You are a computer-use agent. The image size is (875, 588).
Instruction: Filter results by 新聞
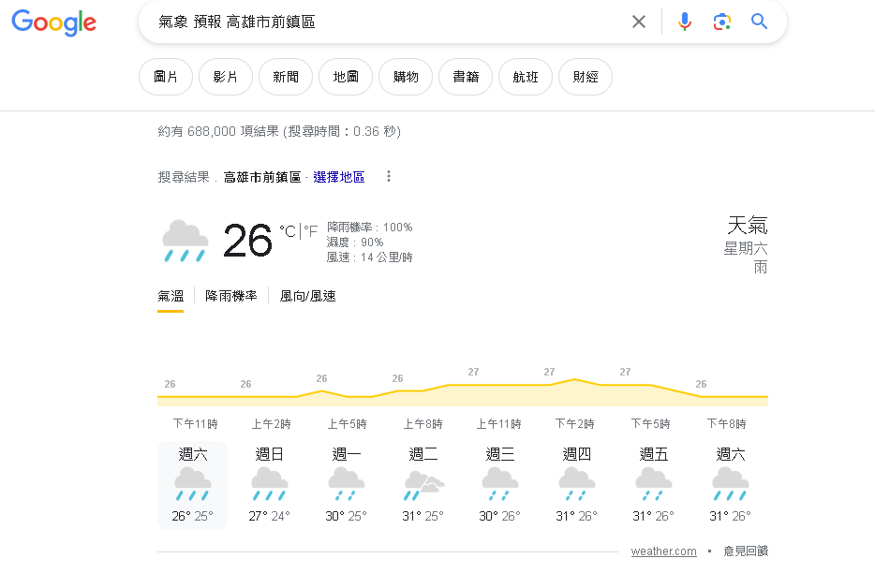[x=286, y=77]
